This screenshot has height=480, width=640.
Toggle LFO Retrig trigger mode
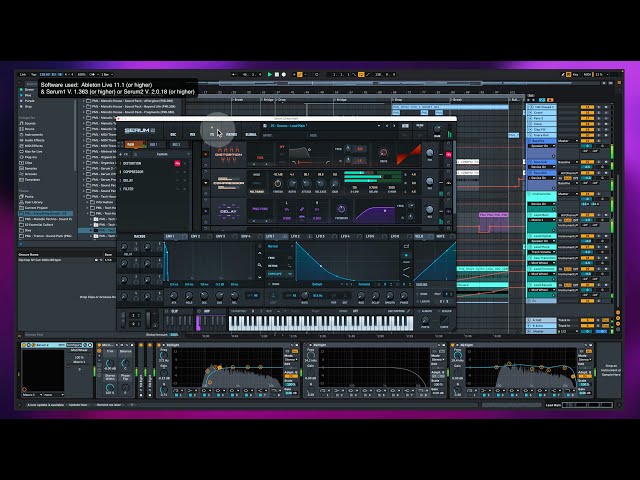(x=280, y=266)
